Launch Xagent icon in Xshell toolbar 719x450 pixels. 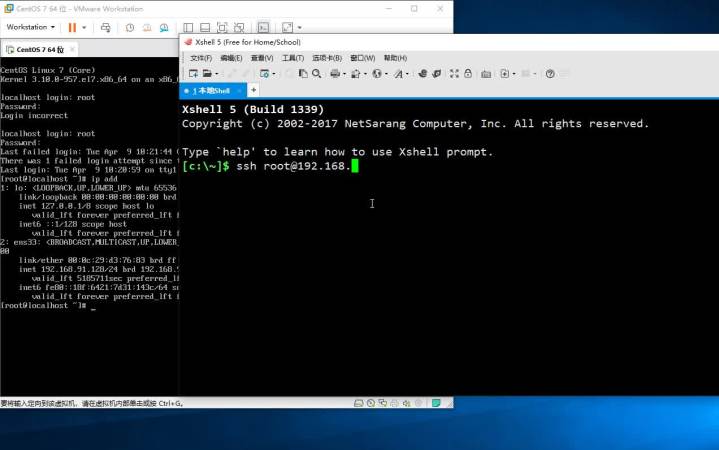[x=437, y=73]
